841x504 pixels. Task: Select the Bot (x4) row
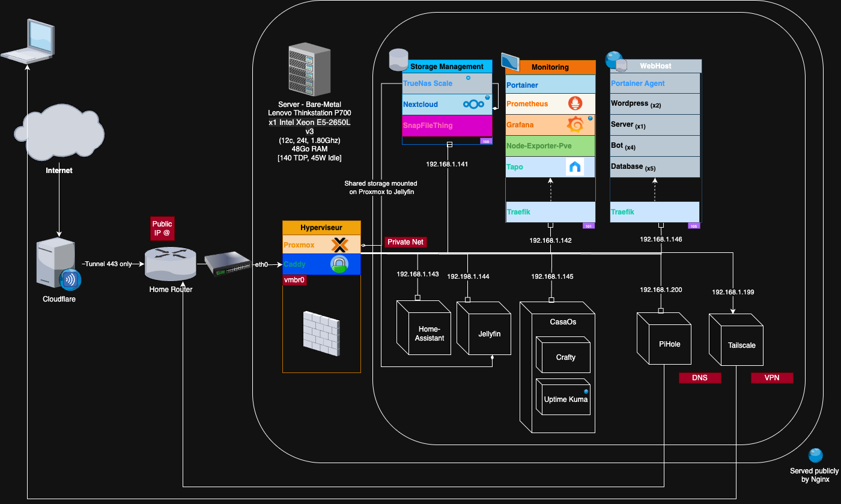point(655,146)
